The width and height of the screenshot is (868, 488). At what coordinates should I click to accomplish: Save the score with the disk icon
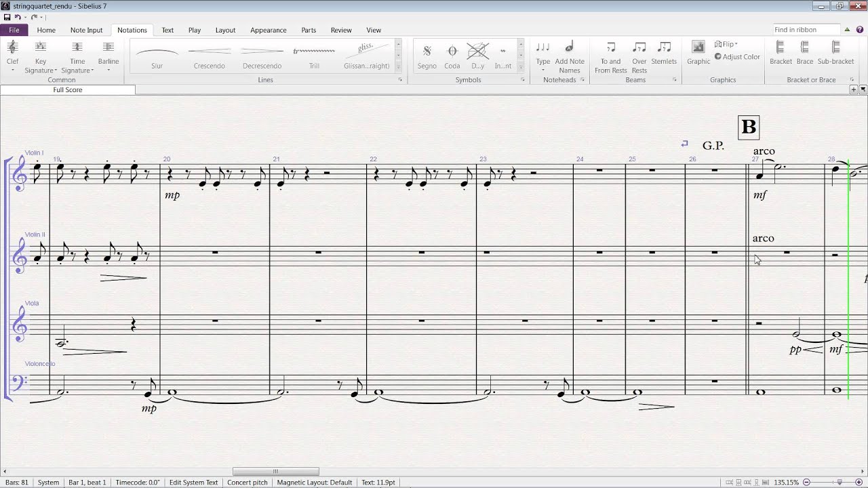(7, 17)
